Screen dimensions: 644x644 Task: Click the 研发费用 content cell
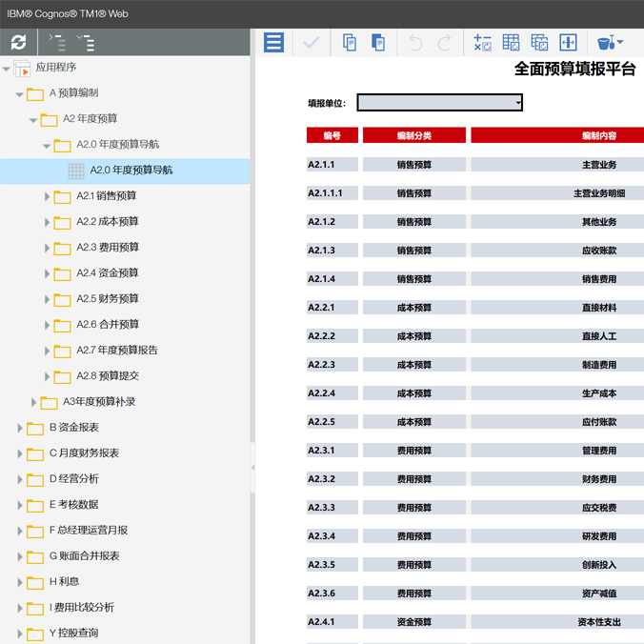[x=557, y=536]
